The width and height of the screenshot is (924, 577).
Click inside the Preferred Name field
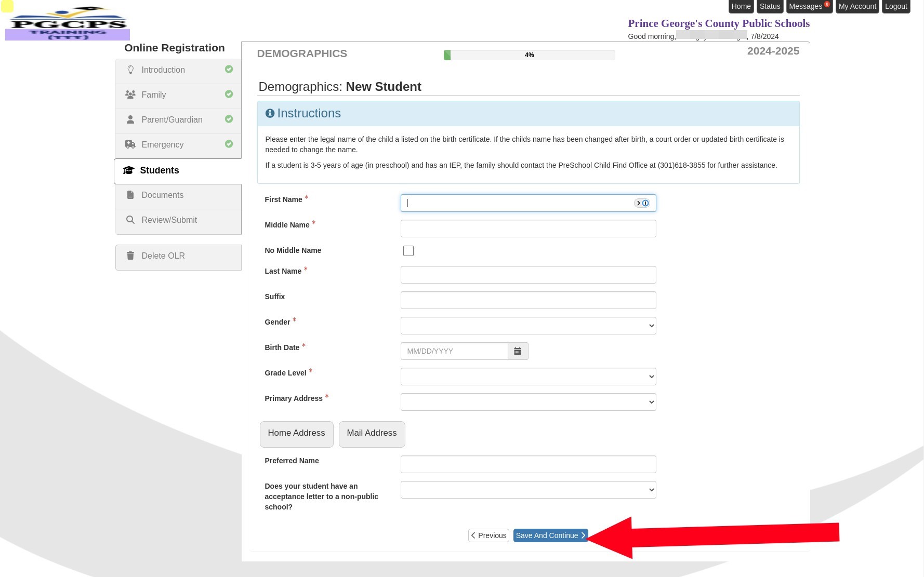coord(528,464)
